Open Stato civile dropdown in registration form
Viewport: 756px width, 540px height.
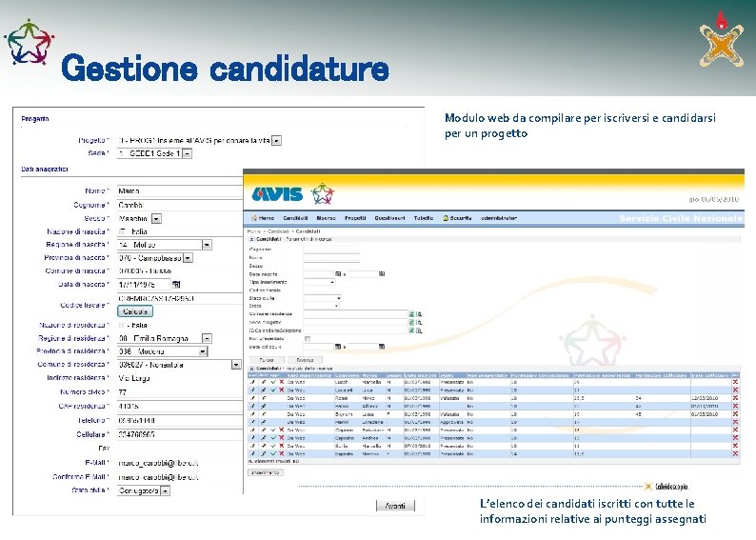[x=165, y=490]
